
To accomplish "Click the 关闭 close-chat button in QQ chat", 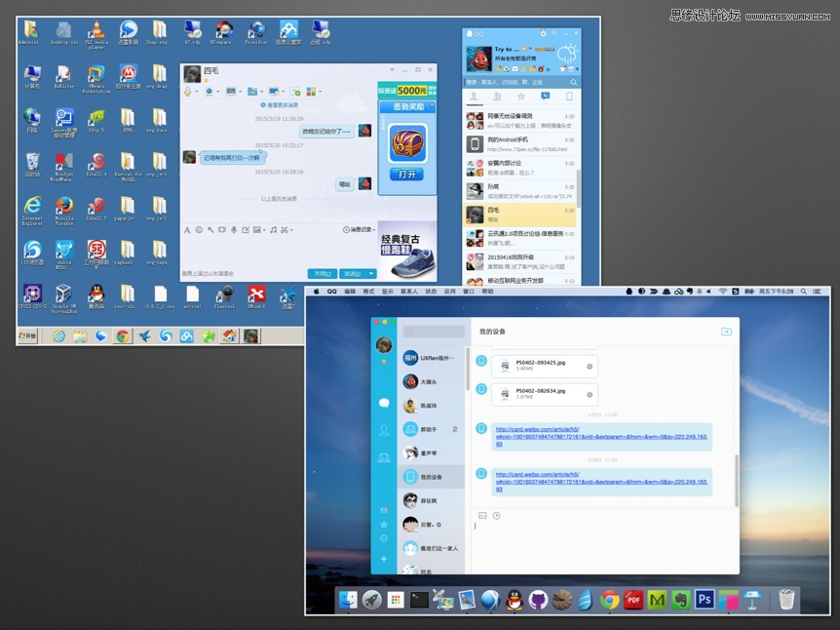I will (x=323, y=273).
